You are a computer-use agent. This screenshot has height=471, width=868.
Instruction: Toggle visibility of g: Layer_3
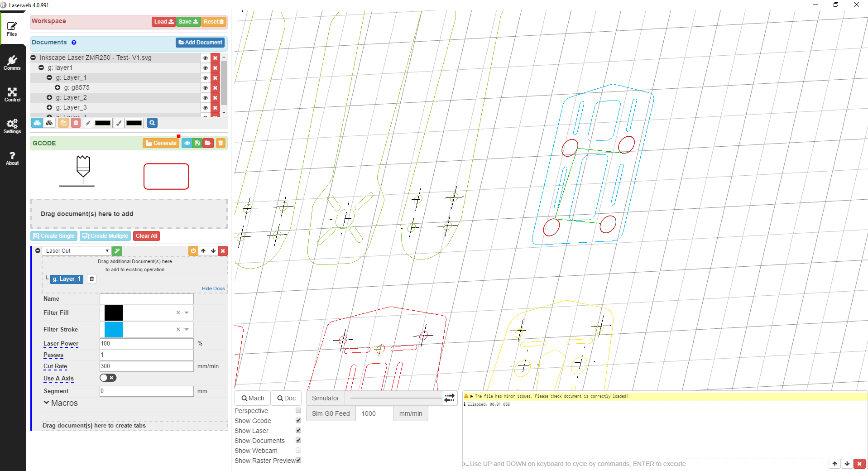(x=205, y=108)
